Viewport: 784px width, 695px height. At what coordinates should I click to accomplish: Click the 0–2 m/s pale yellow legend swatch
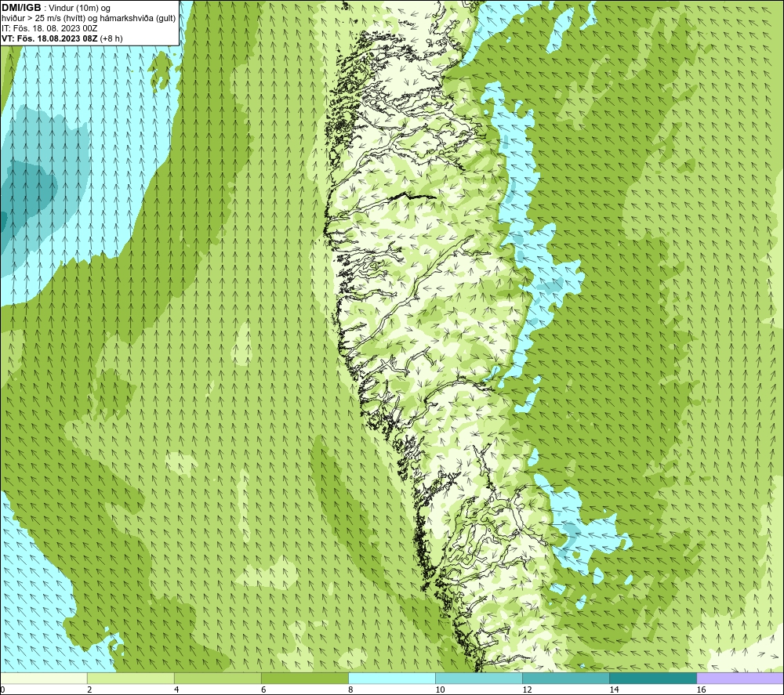click(x=44, y=678)
